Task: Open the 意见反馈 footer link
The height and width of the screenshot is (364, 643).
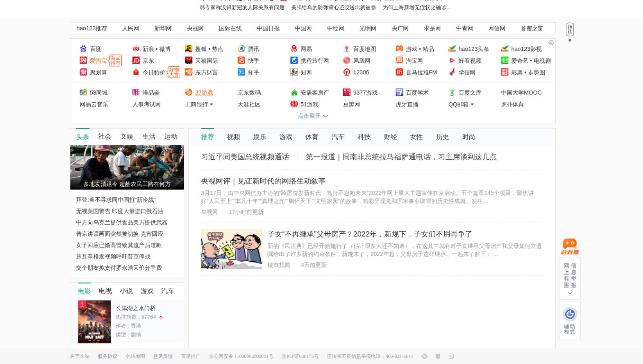Action: pos(163,356)
